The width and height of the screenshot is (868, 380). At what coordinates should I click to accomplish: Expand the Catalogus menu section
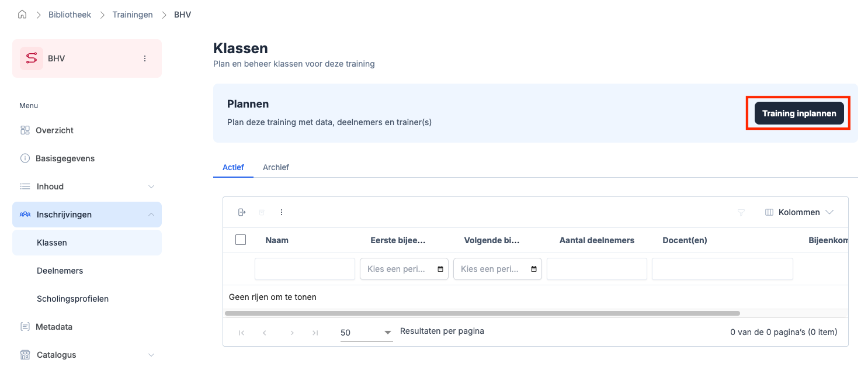coord(151,355)
